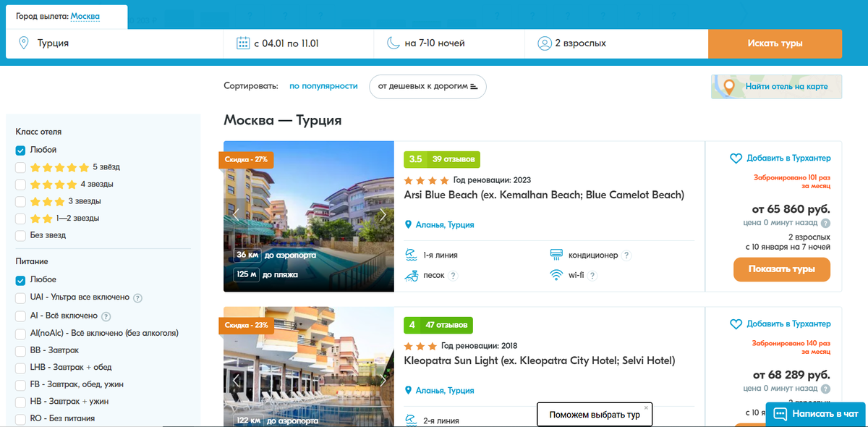Open the Kleopatra Sun Light hotel photo
Image resolution: width=868 pixels, height=427 pixels.
[x=309, y=367]
